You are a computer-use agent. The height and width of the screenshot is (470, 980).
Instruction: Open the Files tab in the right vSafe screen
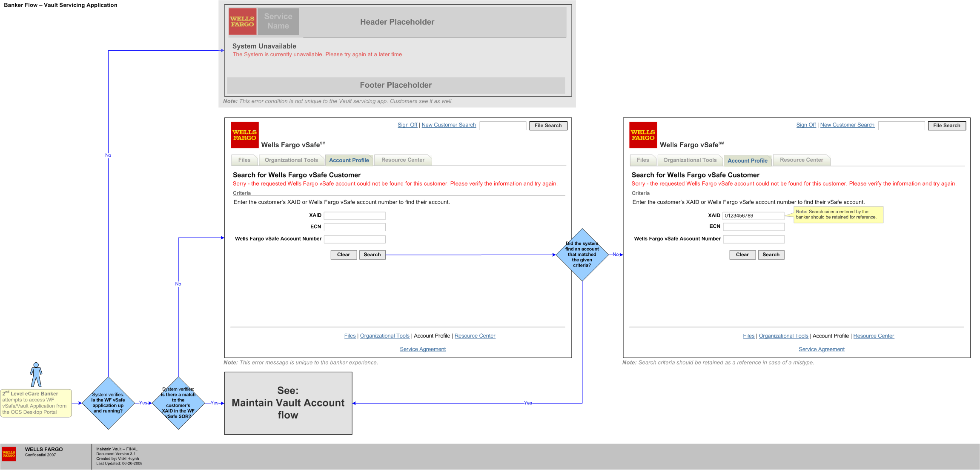click(643, 160)
